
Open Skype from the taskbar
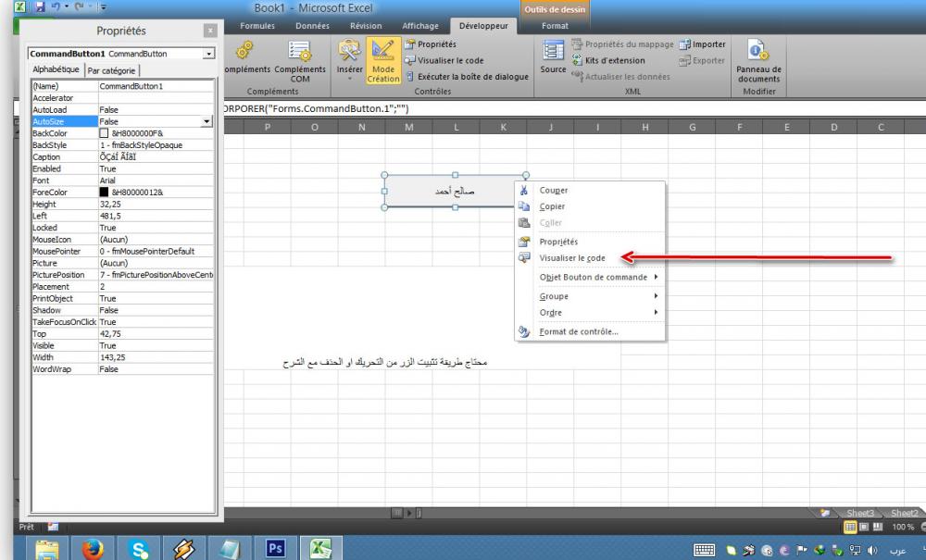[139, 550]
